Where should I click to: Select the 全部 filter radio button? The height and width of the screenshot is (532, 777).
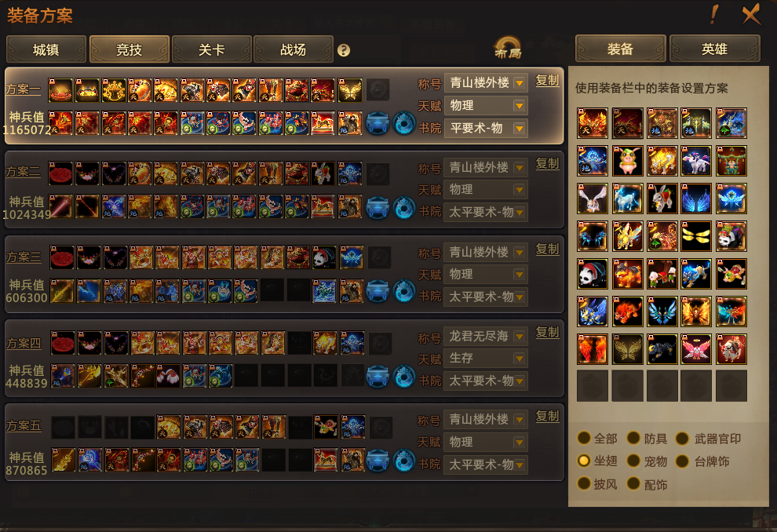pyautogui.click(x=584, y=439)
